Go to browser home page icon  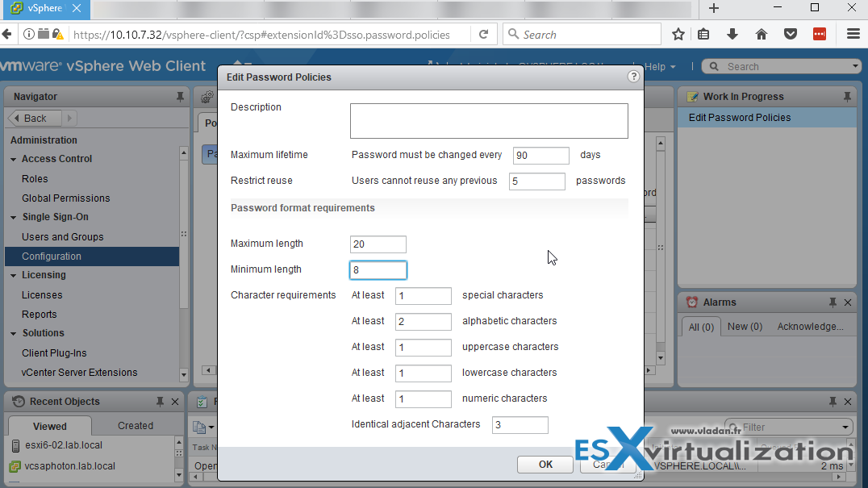point(762,35)
